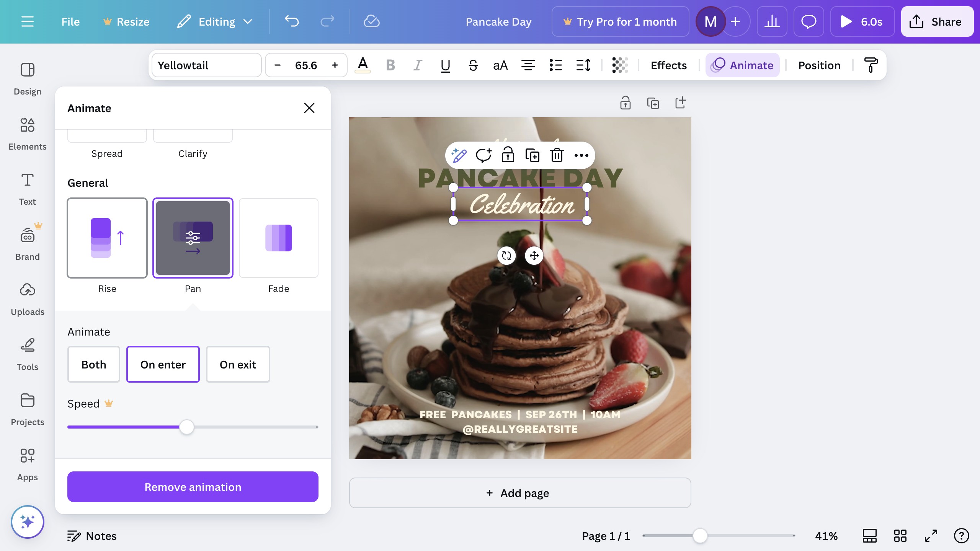Open line spacing options
The width and height of the screenshot is (980, 551).
(x=583, y=65)
